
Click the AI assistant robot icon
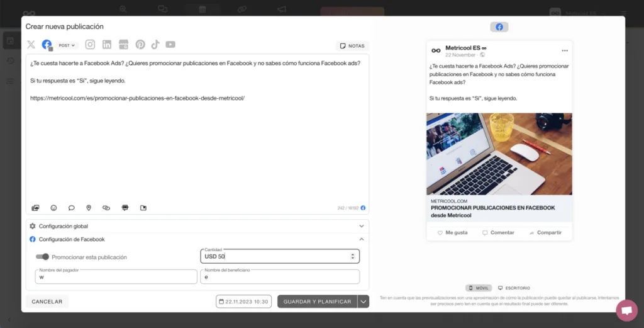coord(125,208)
